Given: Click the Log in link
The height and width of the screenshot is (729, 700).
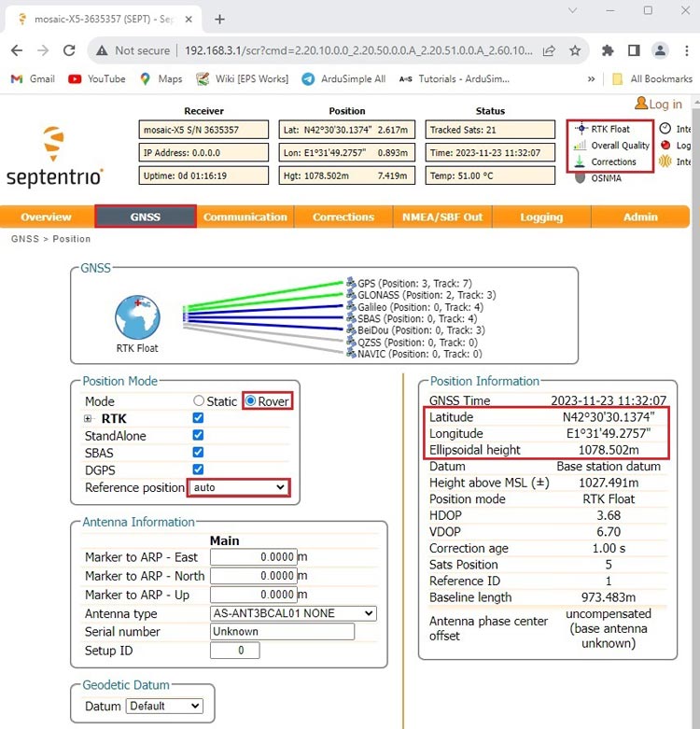Looking at the screenshot, I should pyautogui.click(x=659, y=104).
